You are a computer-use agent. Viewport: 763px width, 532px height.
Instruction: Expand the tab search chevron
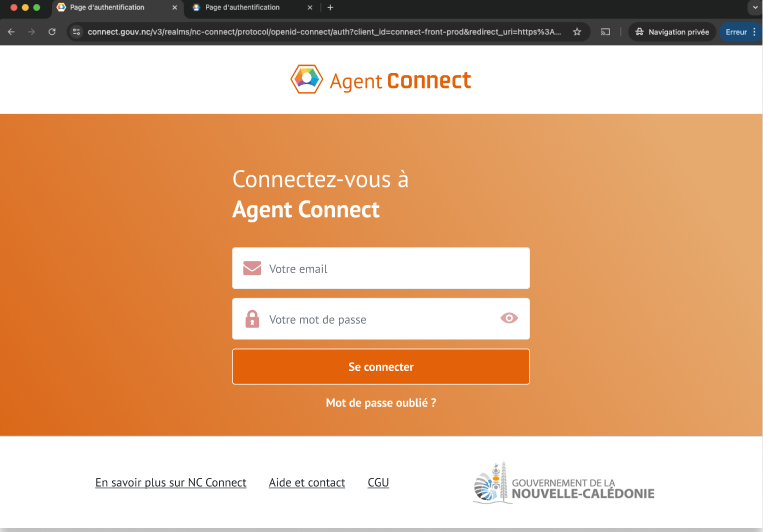(754, 7)
